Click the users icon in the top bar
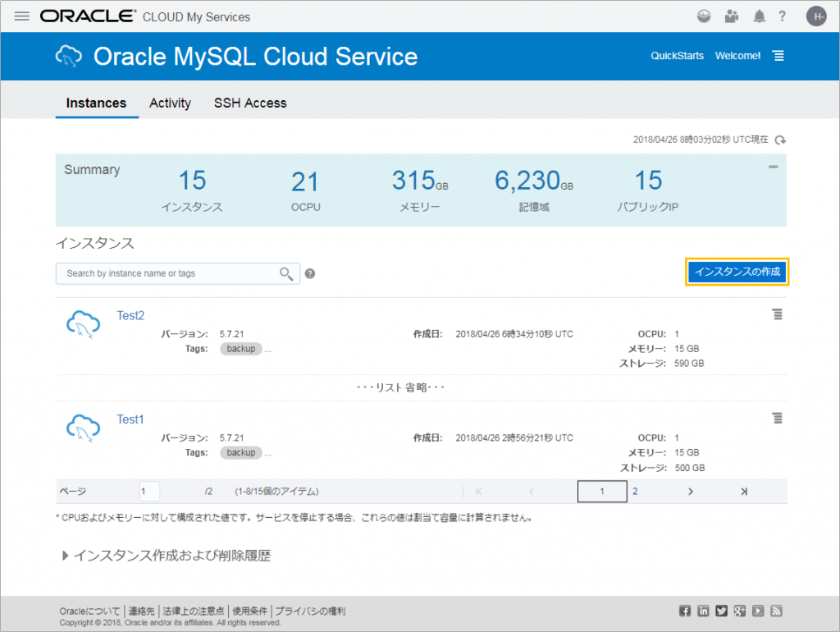Image resolution: width=840 pixels, height=632 pixels. (731, 16)
